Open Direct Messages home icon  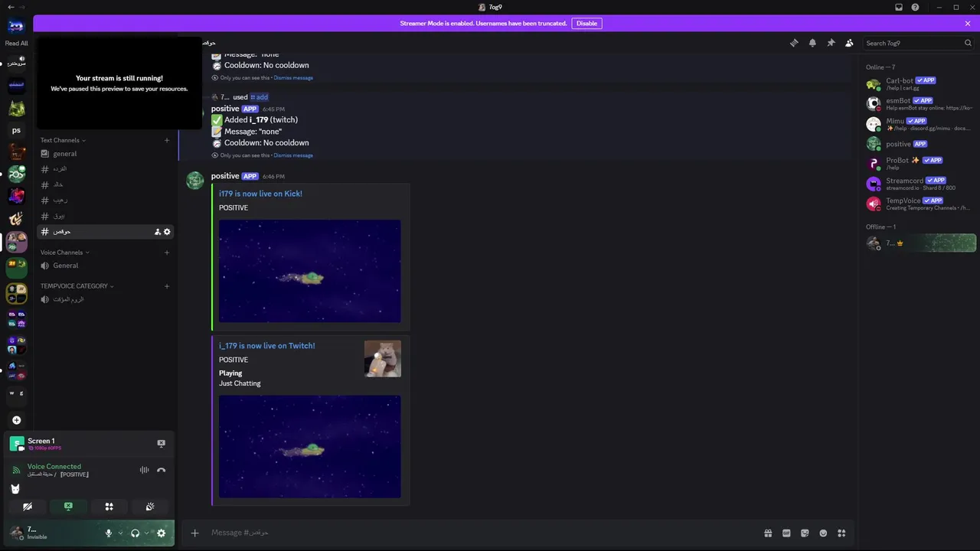click(16, 26)
